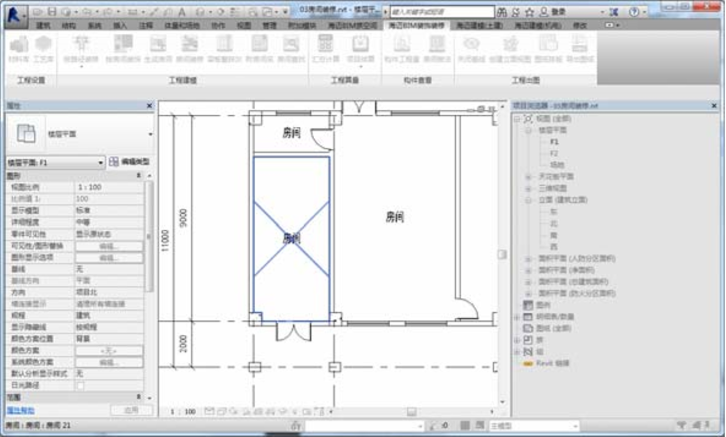The width and height of the screenshot is (726, 437).
Task: Click 编辑 button for 系统颜色方案
Action: [x=109, y=362]
